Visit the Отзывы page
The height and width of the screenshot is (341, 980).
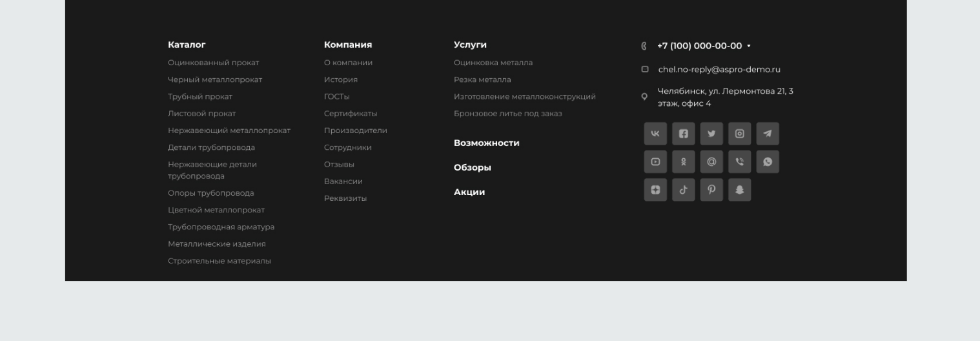click(340, 165)
